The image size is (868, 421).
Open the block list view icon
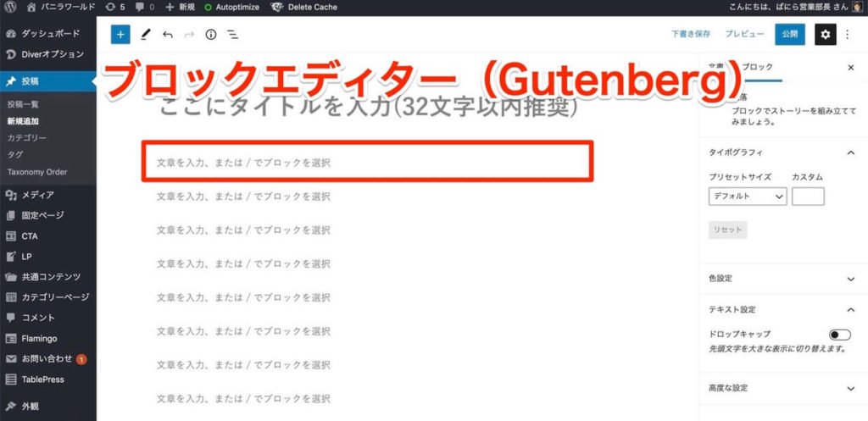233,34
